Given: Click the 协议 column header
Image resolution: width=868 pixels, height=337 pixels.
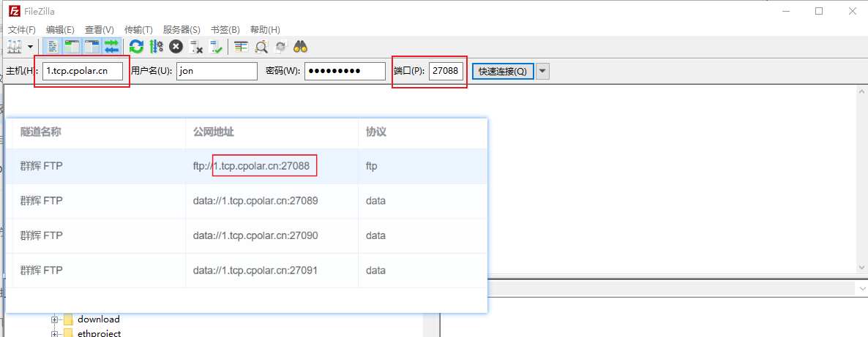Looking at the screenshot, I should click(x=376, y=132).
